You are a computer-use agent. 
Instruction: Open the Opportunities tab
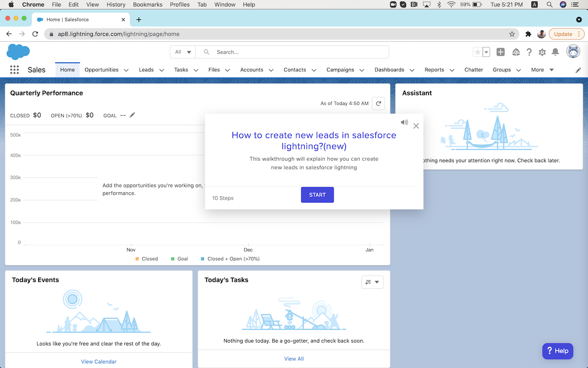pyautogui.click(x=102, y=70)
